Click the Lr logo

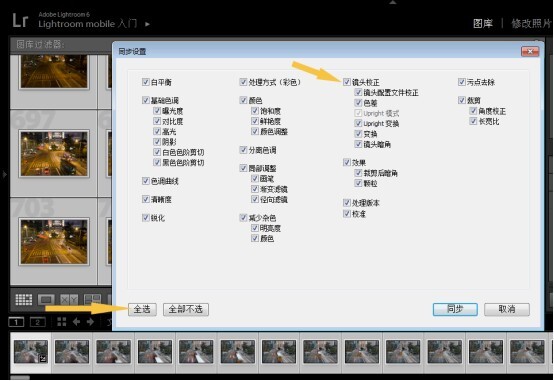click(x=20, y=20)
